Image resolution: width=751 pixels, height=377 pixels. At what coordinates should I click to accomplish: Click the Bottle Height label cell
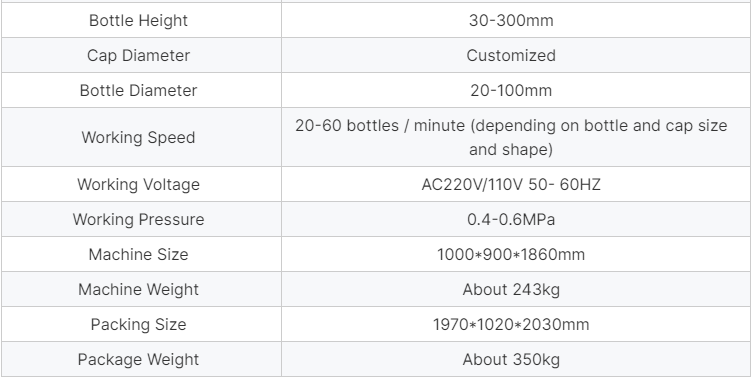tap(141, 20)
